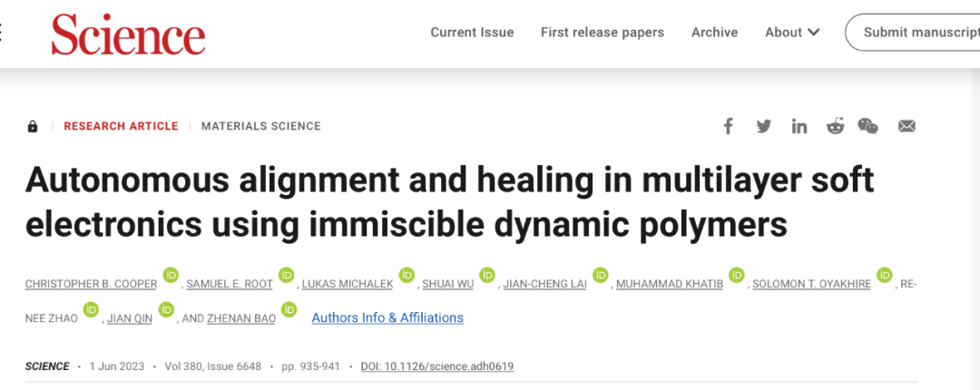Screen dimensions: 980x390
Task: Click the Science logo
Action: click(128, 33)
